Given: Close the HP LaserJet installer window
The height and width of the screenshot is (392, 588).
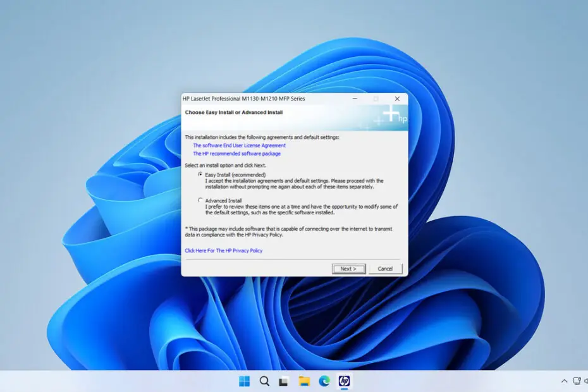Looking at the screenshot, I should pyautogui.click(x=397, y=99).
